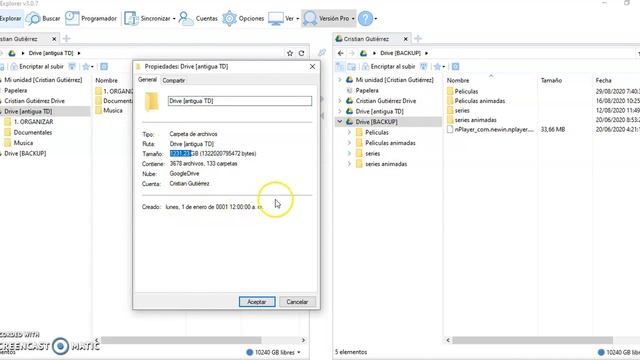
Task: Expand Cristian Gutiérrez Drive in right tree
Action: (340, 101)
